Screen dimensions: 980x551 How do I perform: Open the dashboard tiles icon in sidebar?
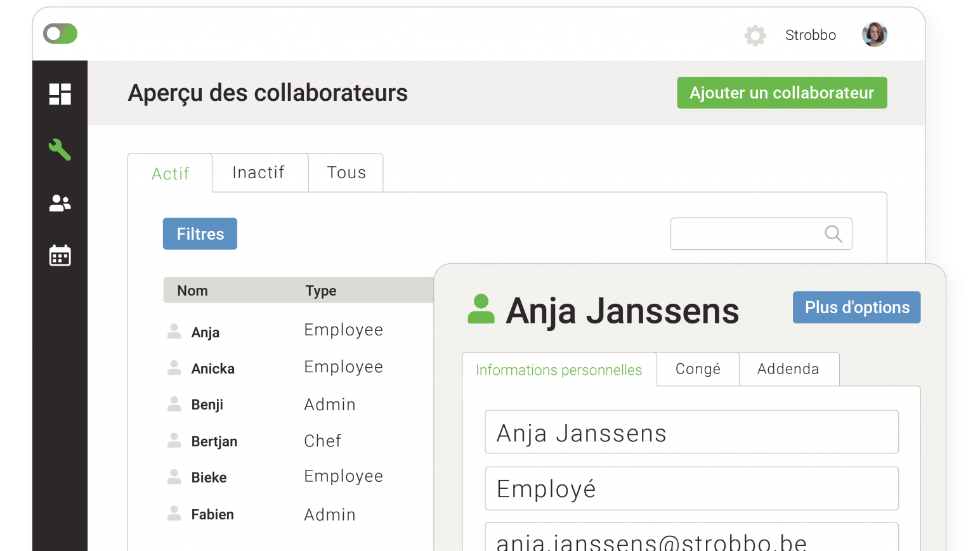(x=60, y=94)
